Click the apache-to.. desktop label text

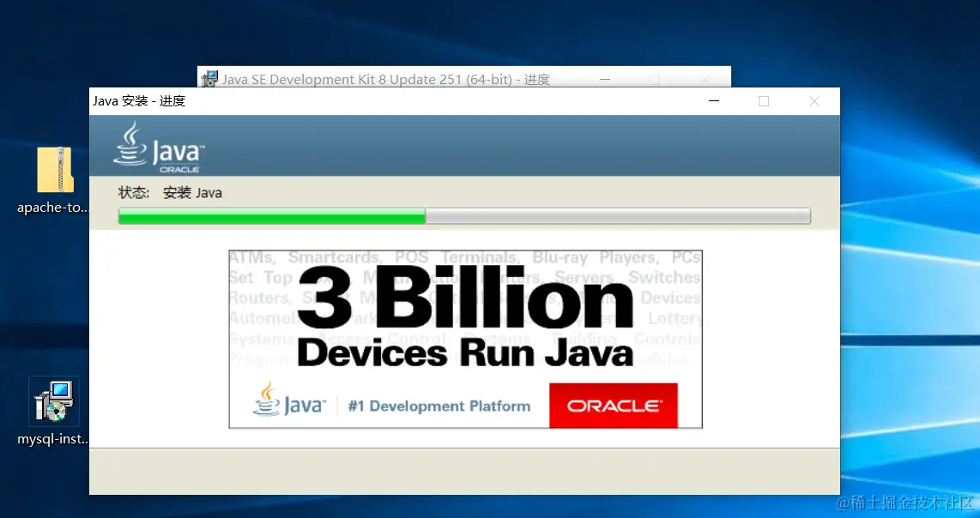[53, 208]
